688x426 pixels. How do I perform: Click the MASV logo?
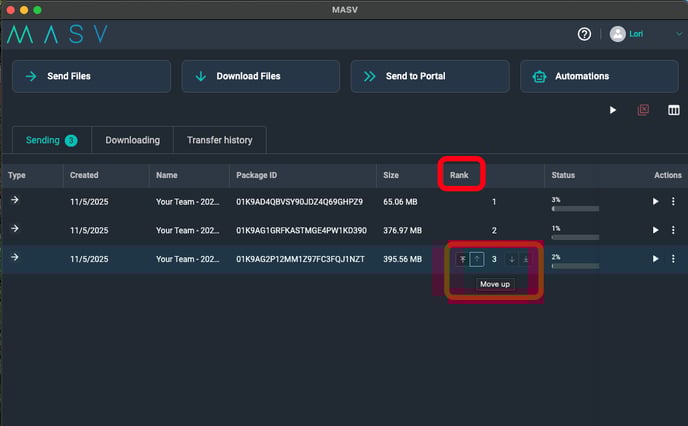(x=57, y=34)
